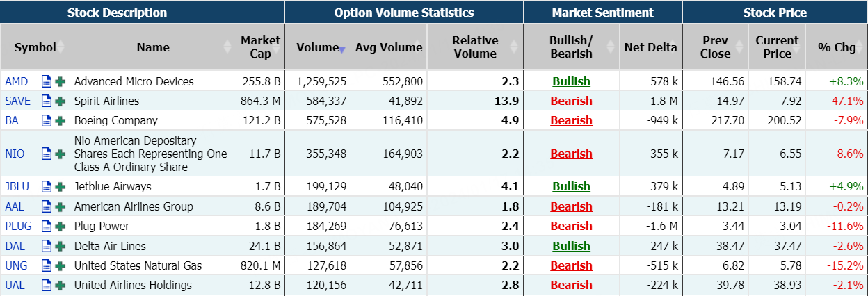The height and width of the screenshot is (296, 868).
Task: Sort the table by Symbol column
Action: [x=35, y=47]
